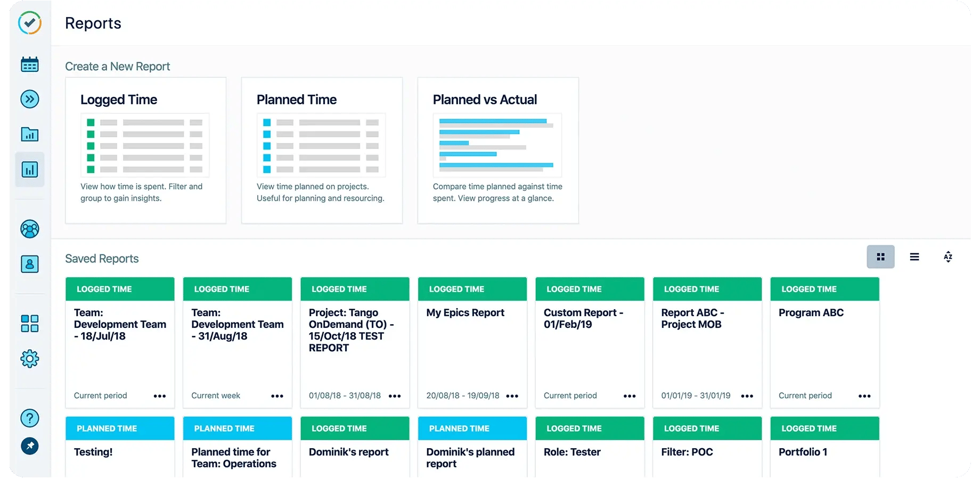Select the bar-chart Reports icon in sidebar

click(30, 169)
